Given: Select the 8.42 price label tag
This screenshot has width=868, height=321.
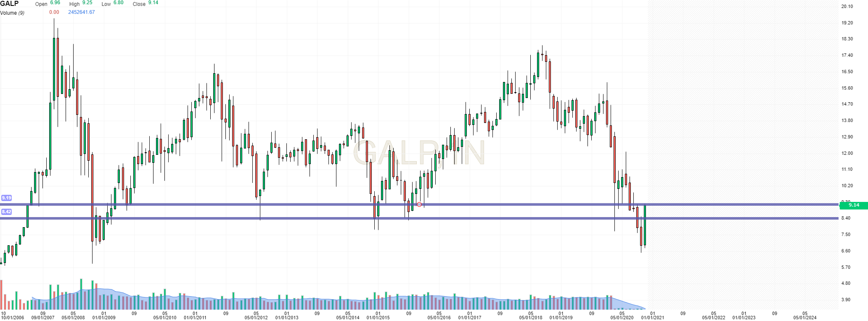Looking at the screenshot, I should pyautogui.click(x=6, y=212).
